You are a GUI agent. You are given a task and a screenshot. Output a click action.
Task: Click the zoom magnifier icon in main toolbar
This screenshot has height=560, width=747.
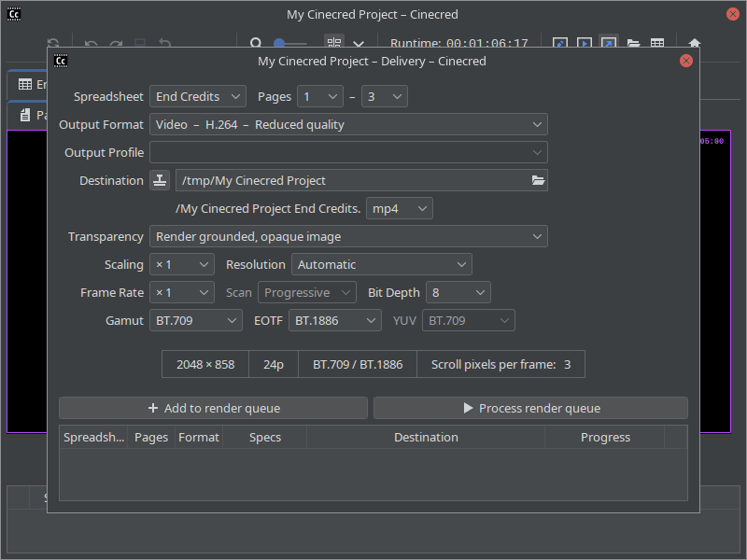click(x=256, y=43)
